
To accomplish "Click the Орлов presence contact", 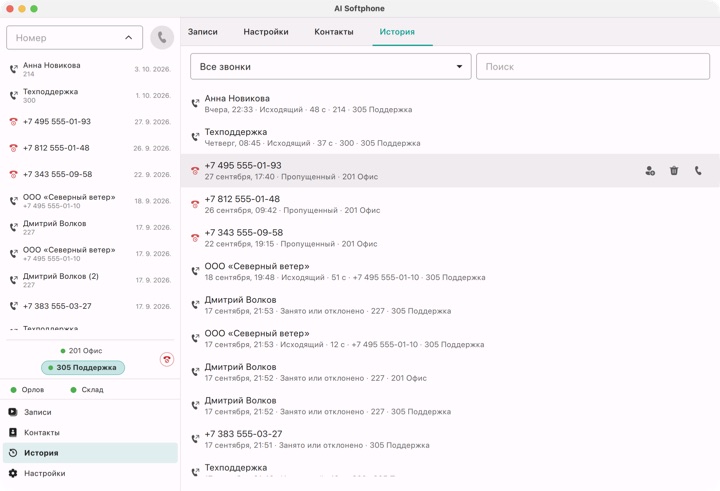I will 28,389.
